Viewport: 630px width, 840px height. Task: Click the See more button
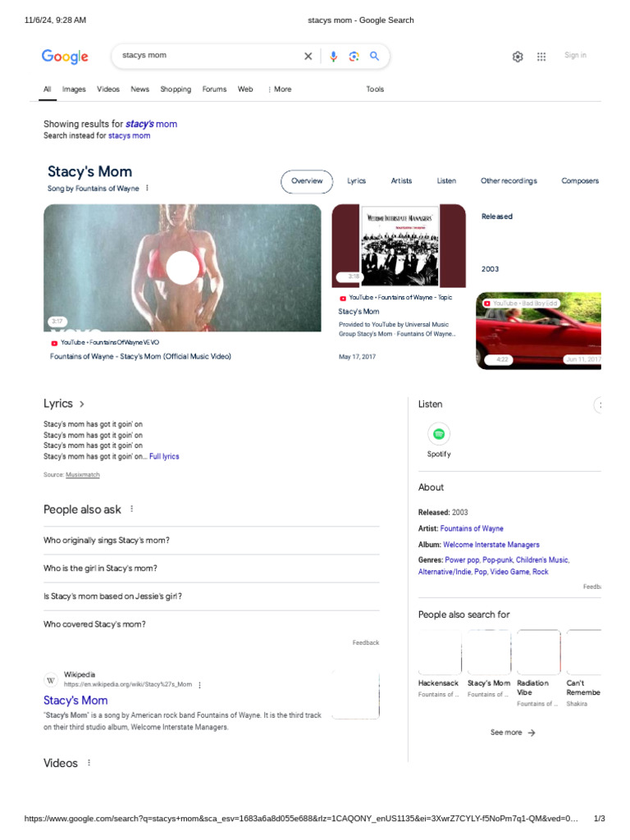pyautogui.click(x=513, y=733)
